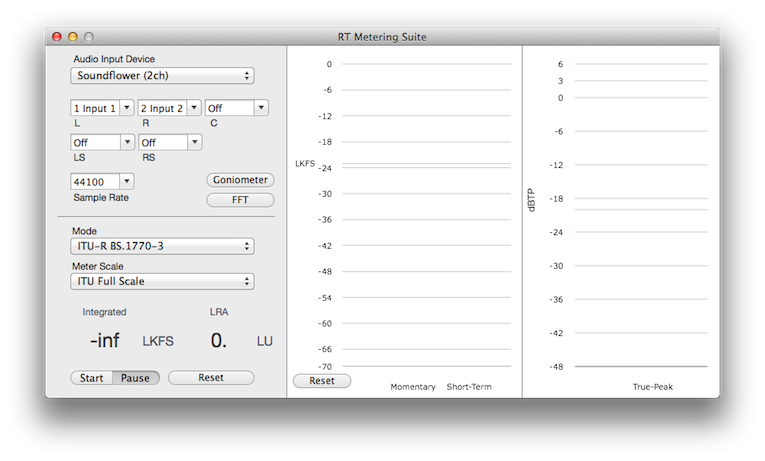Open the Meter Scale dropdown
Screen dimensions: 765x461
pos(162,282)
